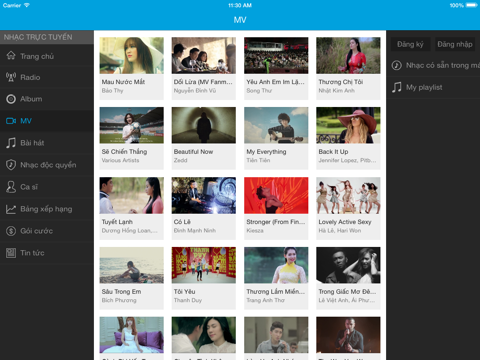Click the Gói cước dollar icon
Viewport: 480px width, 360px height.
pos(11,231)
